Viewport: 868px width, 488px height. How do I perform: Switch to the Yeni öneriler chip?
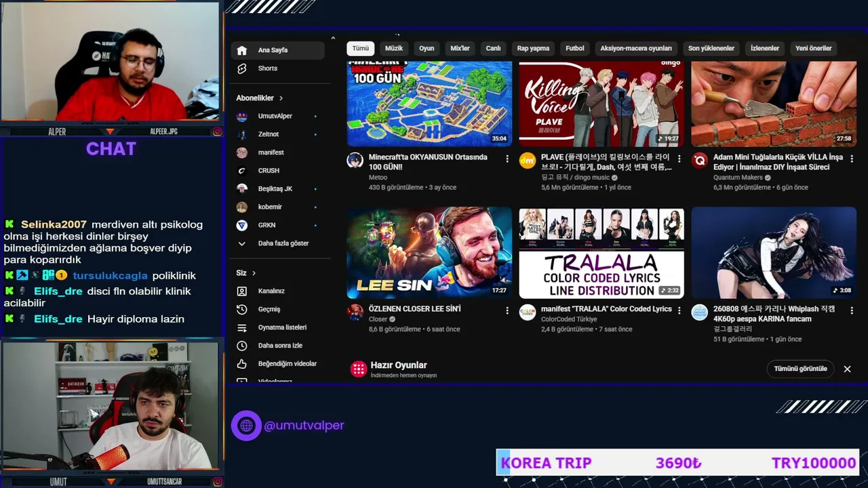[814, 48]
